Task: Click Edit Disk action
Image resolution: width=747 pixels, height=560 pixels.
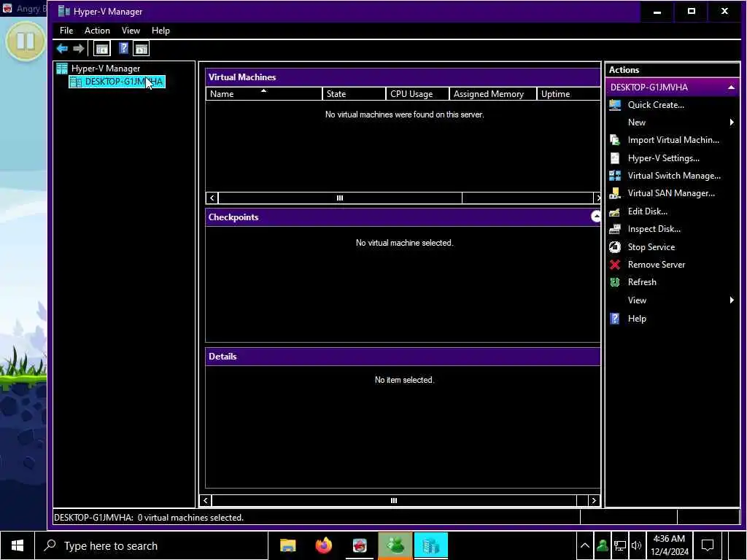Action: coord(647,211)
